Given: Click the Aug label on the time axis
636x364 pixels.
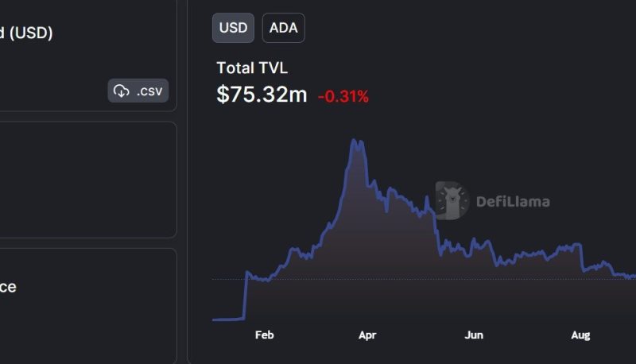Looking at the screenshot, I should (580, 335).
